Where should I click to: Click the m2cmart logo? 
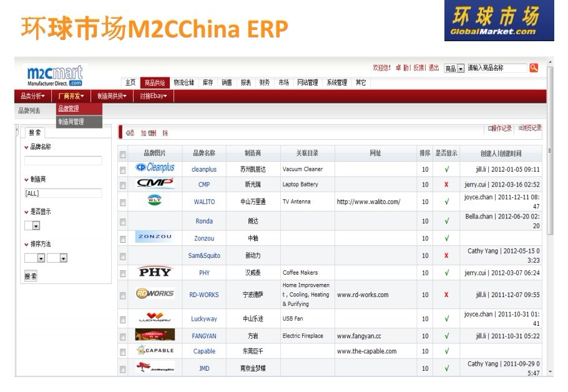(x=55, y=76)
